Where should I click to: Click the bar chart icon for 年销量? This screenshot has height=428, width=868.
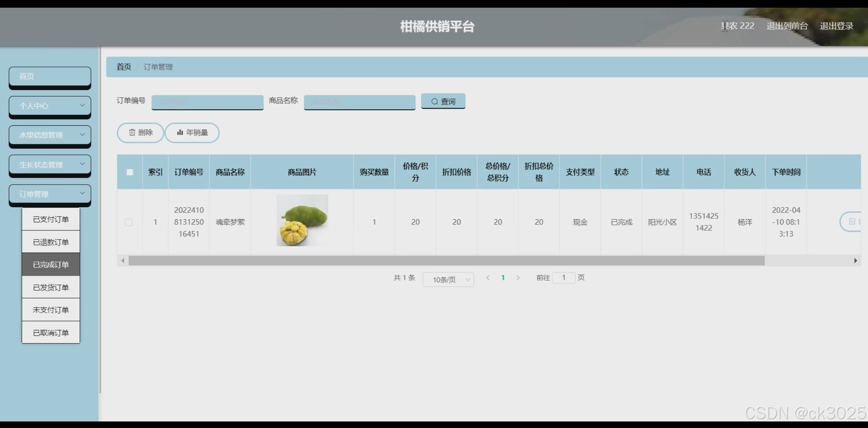[180, 132]
